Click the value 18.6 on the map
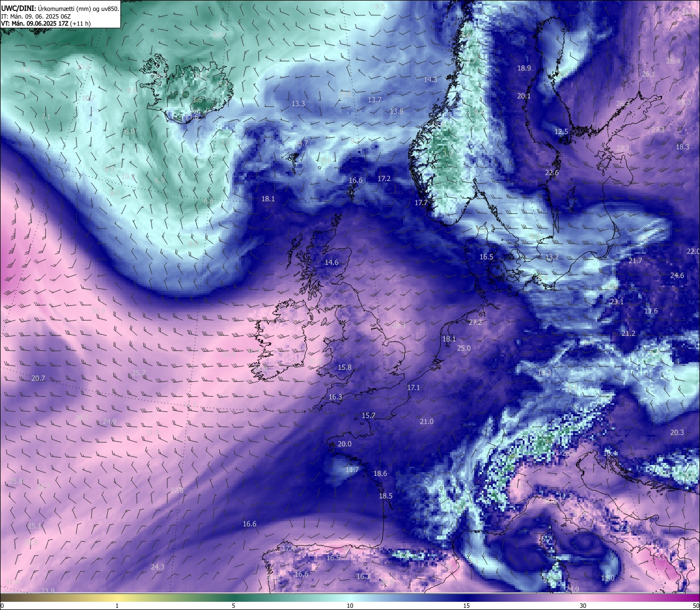This screenshot has height=610, width=700. point(380,474)
